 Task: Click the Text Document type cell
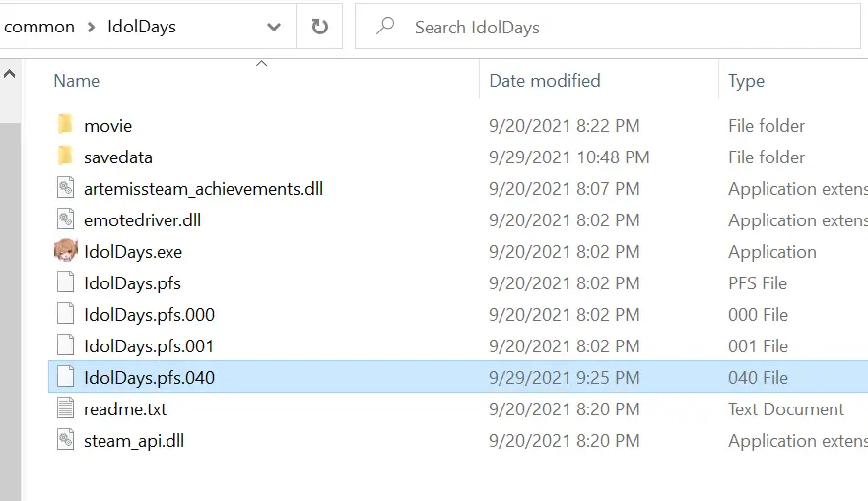click(786, 409)
